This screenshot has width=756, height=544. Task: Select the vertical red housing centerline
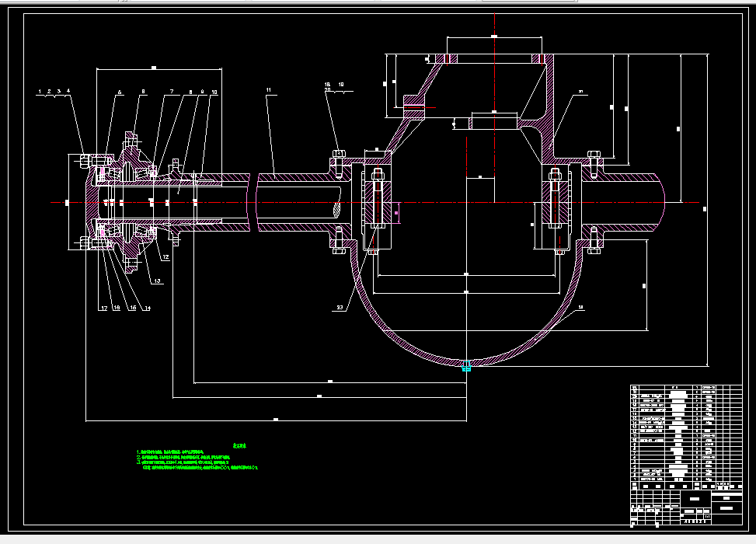coord(494,107)
